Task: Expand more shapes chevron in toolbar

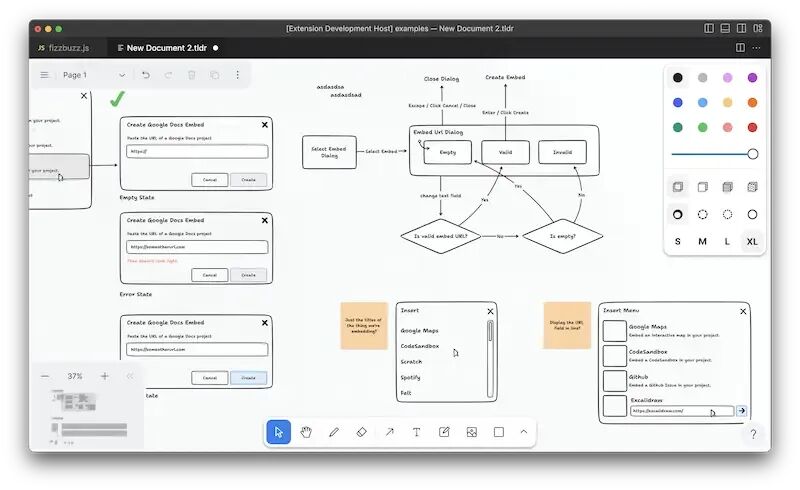Action: [x=523, y=432]
